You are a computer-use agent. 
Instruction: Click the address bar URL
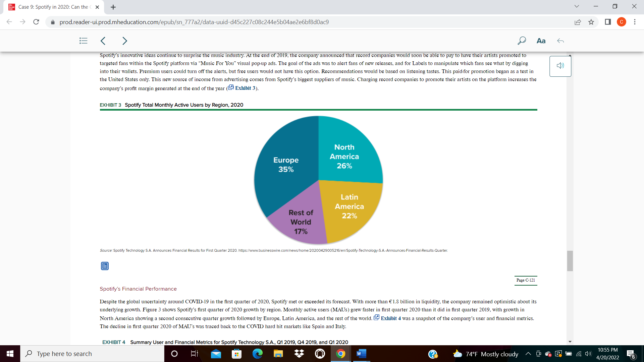(194, 22)
